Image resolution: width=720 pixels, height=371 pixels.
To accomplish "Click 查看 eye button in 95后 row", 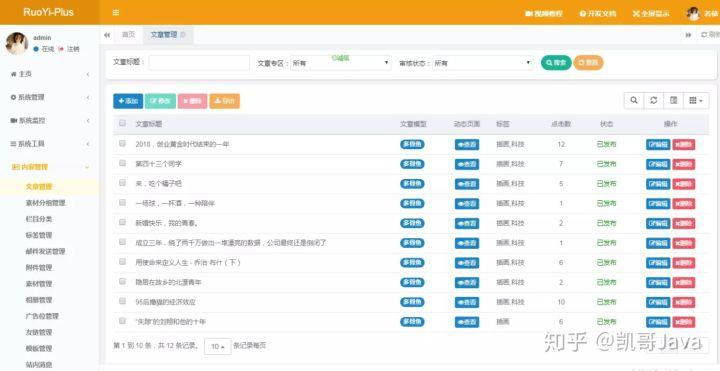I will coord(467,303).
